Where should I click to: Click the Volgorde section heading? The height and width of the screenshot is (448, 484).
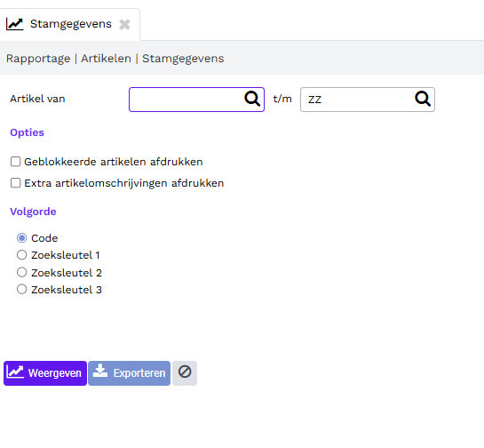pos(33,212)
